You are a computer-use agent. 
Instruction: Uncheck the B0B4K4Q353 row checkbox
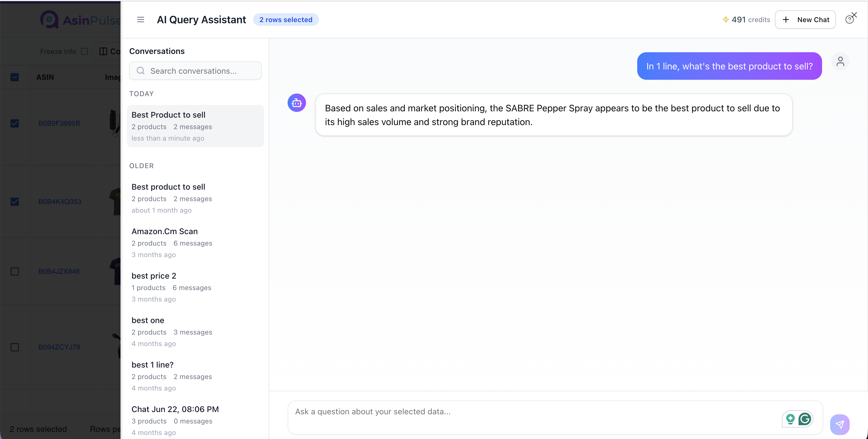point(15,201)
